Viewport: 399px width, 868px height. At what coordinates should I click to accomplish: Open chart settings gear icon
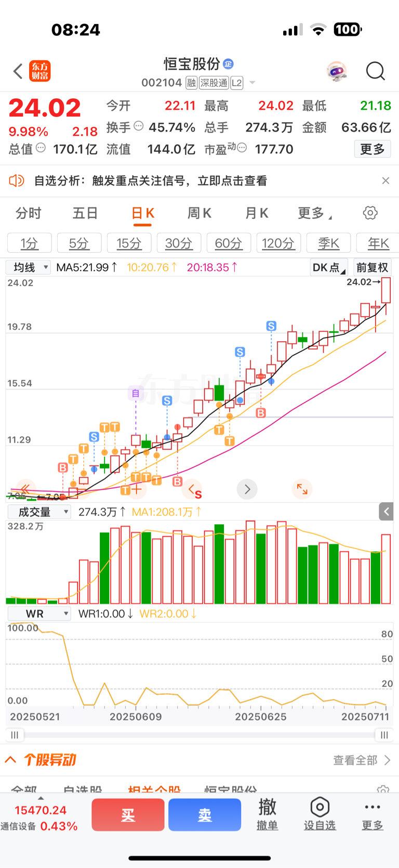pyautogui.click(x=370, y=213)
